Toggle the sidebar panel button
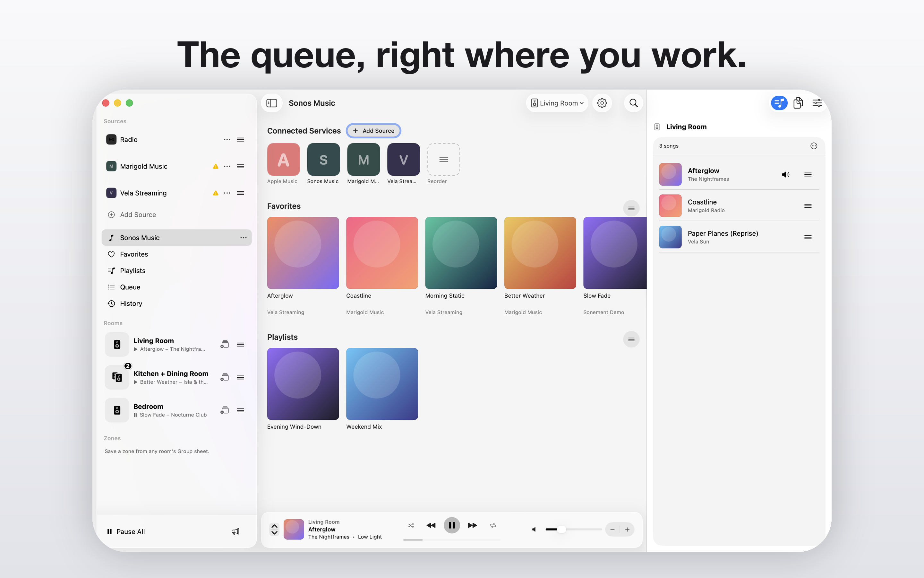 click(271, 103)
